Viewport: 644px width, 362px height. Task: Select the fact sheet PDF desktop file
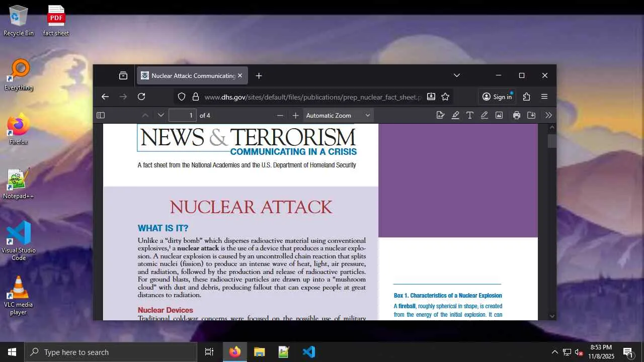coord(56,21)
